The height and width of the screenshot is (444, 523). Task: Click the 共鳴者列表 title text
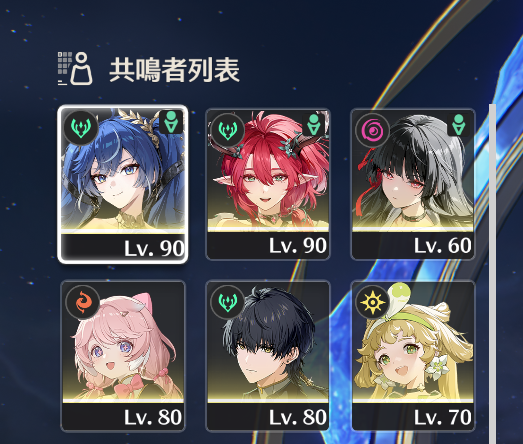pos(174,70)
